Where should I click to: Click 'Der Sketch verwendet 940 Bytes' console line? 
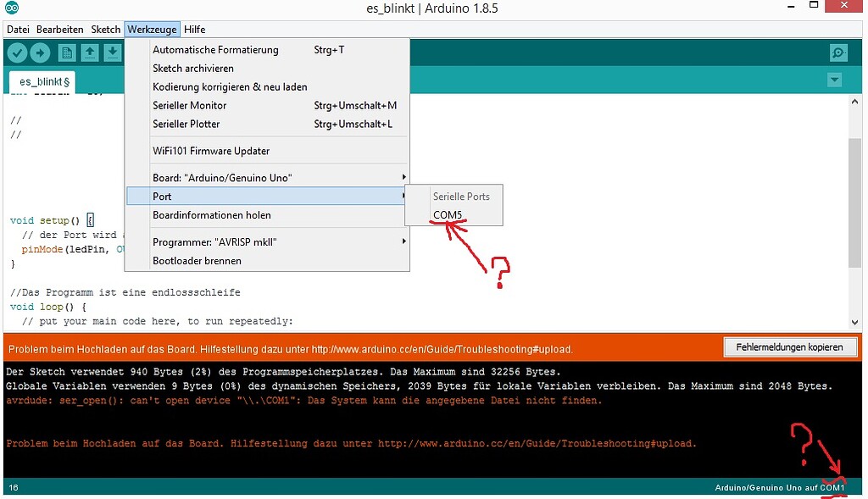click(283, 372)
